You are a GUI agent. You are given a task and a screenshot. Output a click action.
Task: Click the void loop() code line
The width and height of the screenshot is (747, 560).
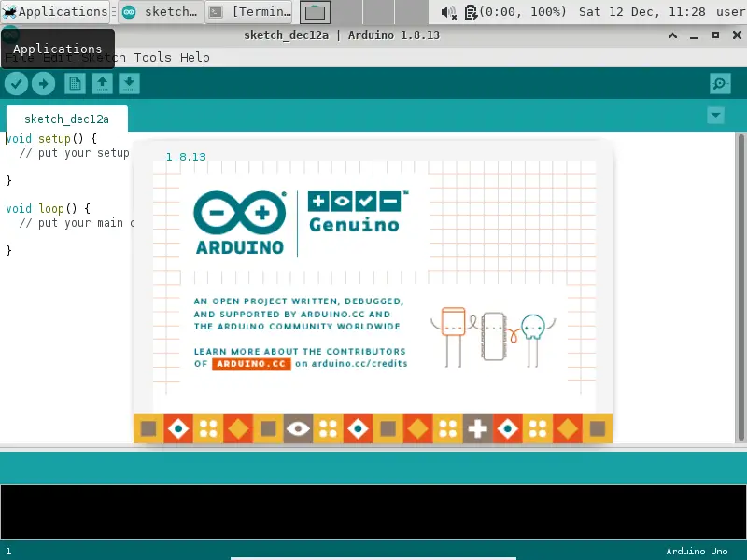(x=49, y=208)
